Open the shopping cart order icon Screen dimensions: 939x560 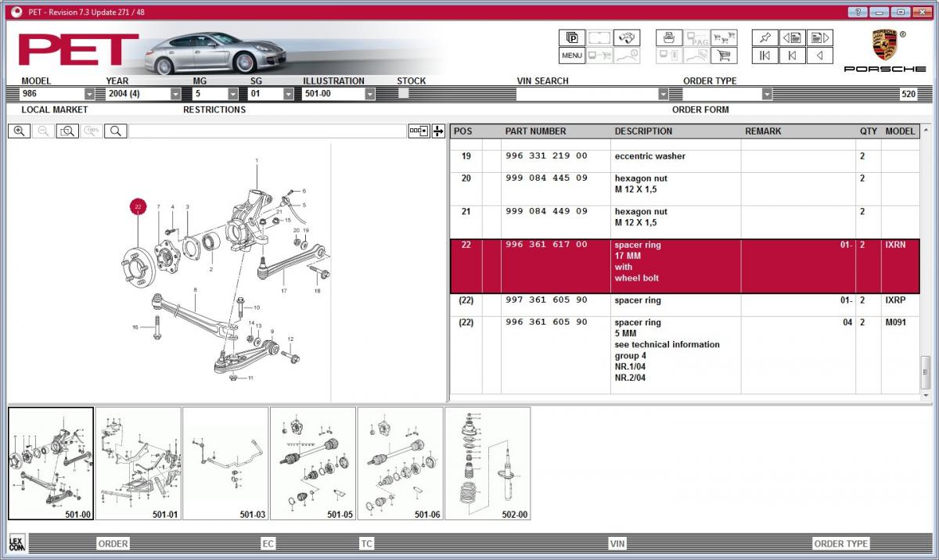[x=723, y=56]
